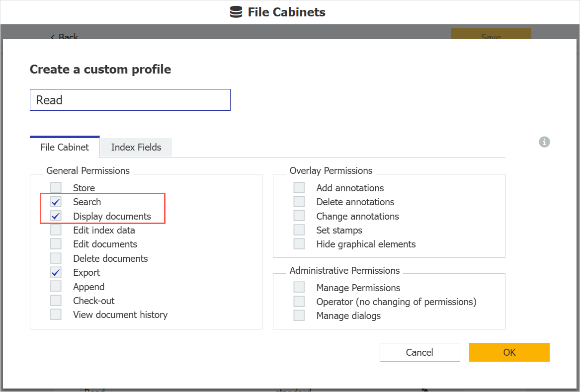Check Add annotations under Overlay Permissions
Viewport: 580px width, 392px height.
coord(299,187)
